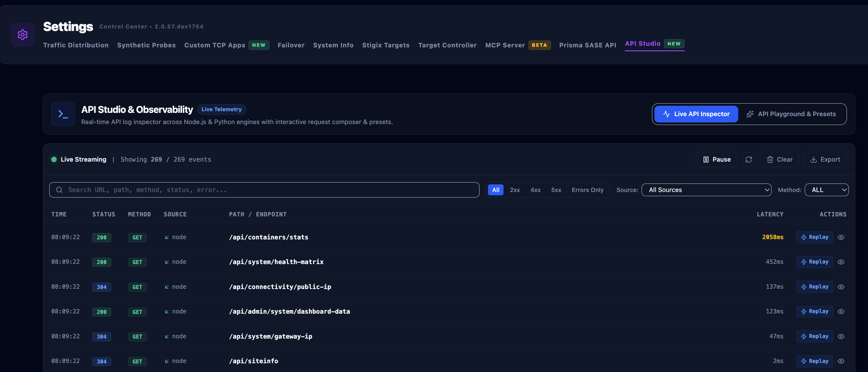
Task: Select the All status filter
Action: [496, 190]
